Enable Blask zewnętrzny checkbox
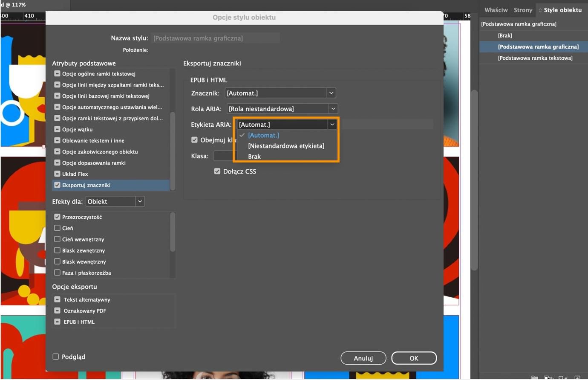588x380 pixels. pyautogui.click(x=57, y=250)
